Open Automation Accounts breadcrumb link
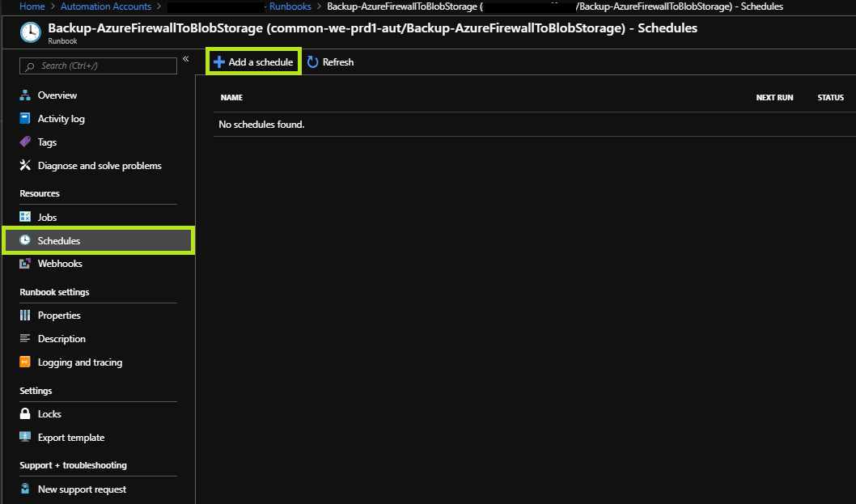The image size is (856, 504). pyautogui.click(x=106, y=6)
